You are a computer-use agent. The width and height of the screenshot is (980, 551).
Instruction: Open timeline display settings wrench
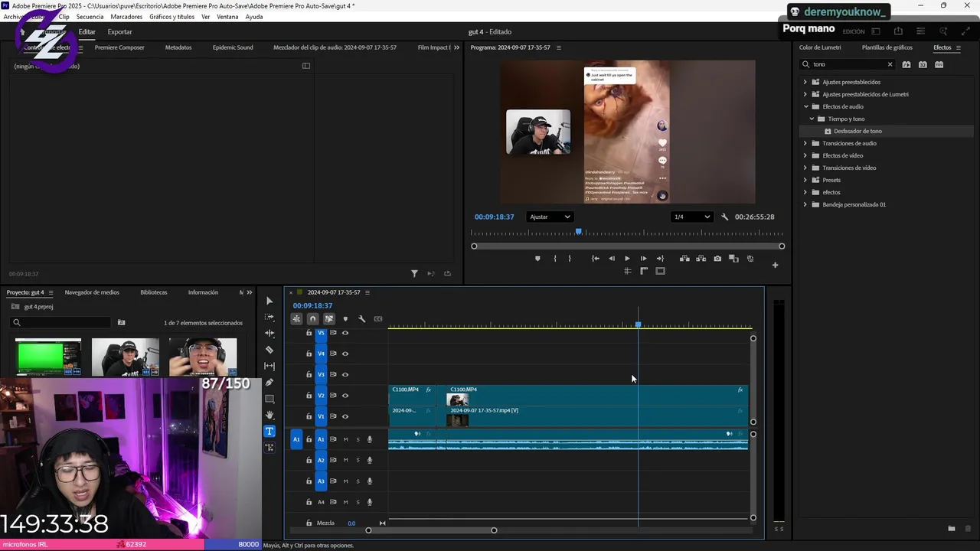[x=361, y=319]
